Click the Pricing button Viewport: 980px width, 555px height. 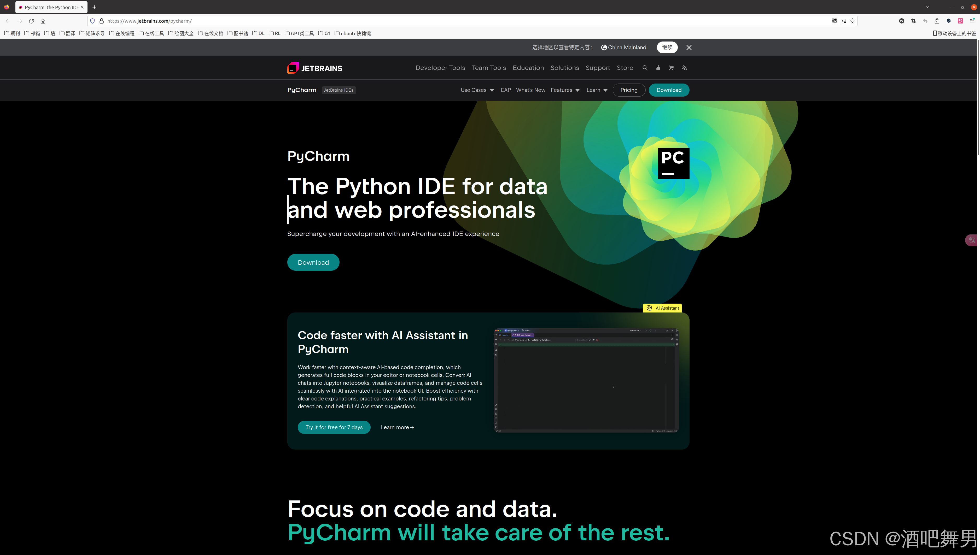[x=629, y=90]
